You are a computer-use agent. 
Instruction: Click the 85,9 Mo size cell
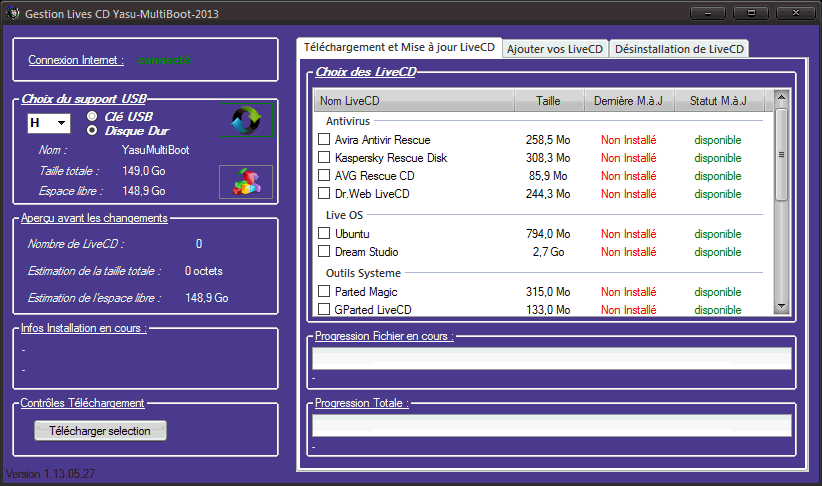548,176
